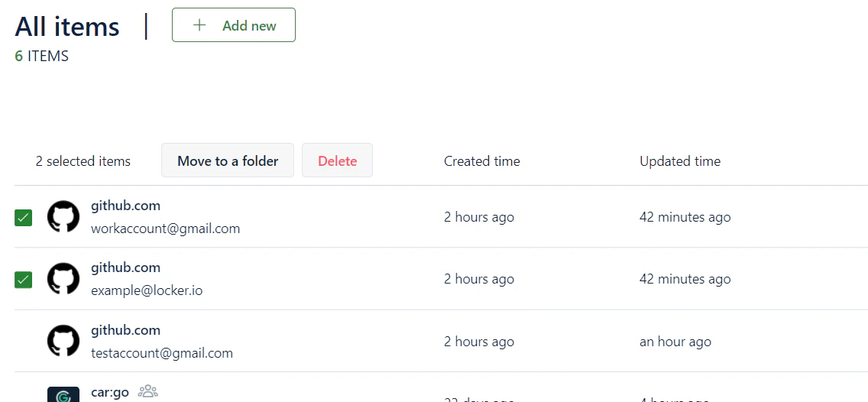Viewport: 868px width, 402px height.
Task: Click the car:go item logo
Action: 63,395
